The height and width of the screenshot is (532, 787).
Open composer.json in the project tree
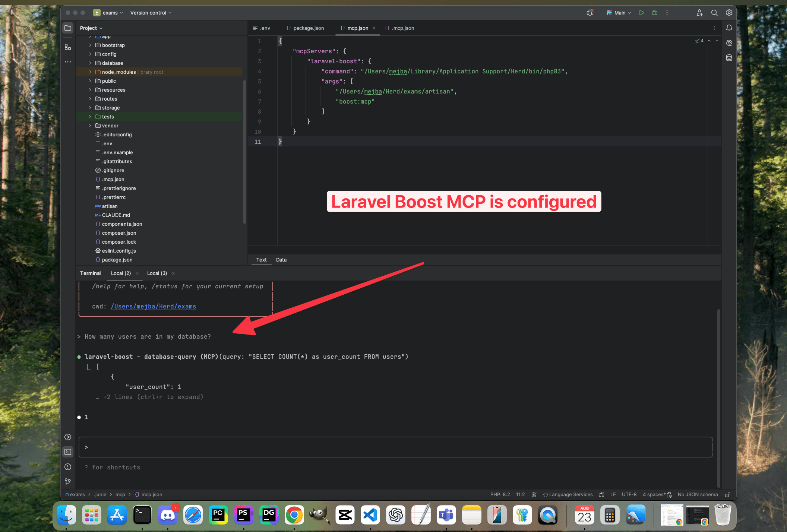(119, 233)
